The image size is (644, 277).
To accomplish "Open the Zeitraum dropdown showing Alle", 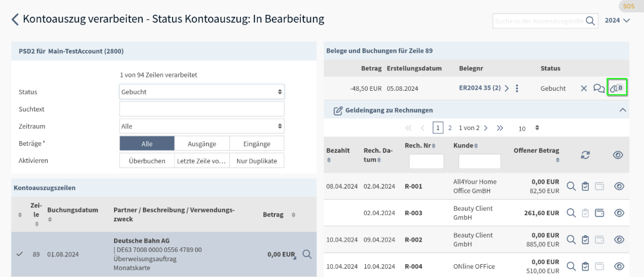I will [202, 126].
